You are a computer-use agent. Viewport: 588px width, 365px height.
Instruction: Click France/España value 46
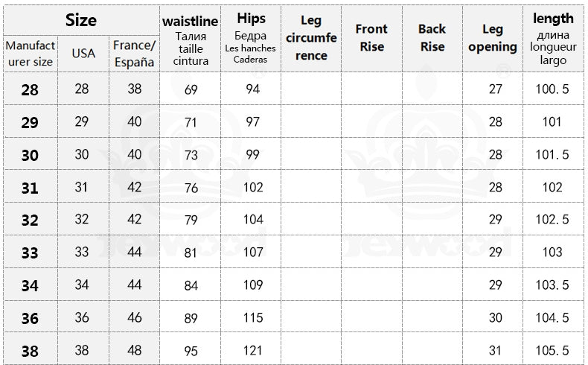(x=134, y=317)
